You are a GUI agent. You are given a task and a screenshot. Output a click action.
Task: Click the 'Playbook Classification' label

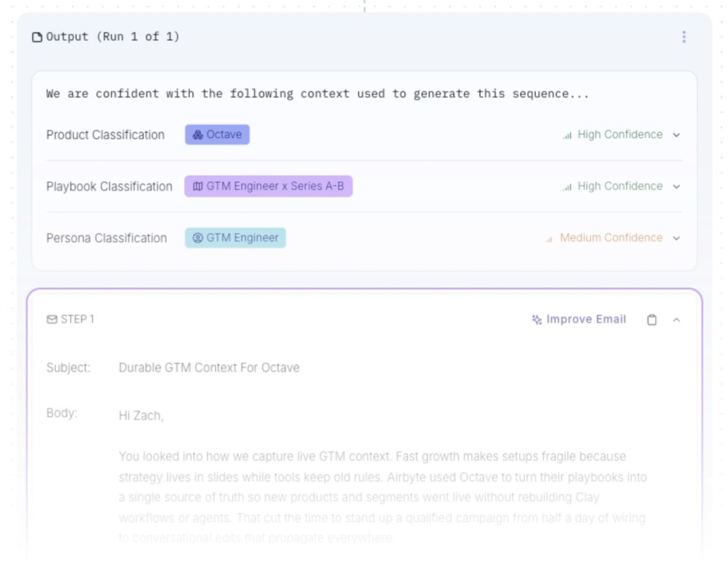[109, 186]
